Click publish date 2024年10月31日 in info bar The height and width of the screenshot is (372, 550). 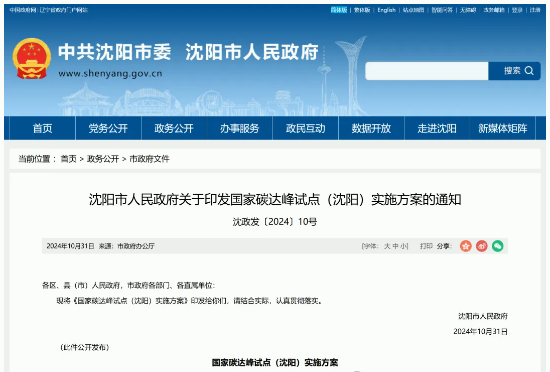71,246
